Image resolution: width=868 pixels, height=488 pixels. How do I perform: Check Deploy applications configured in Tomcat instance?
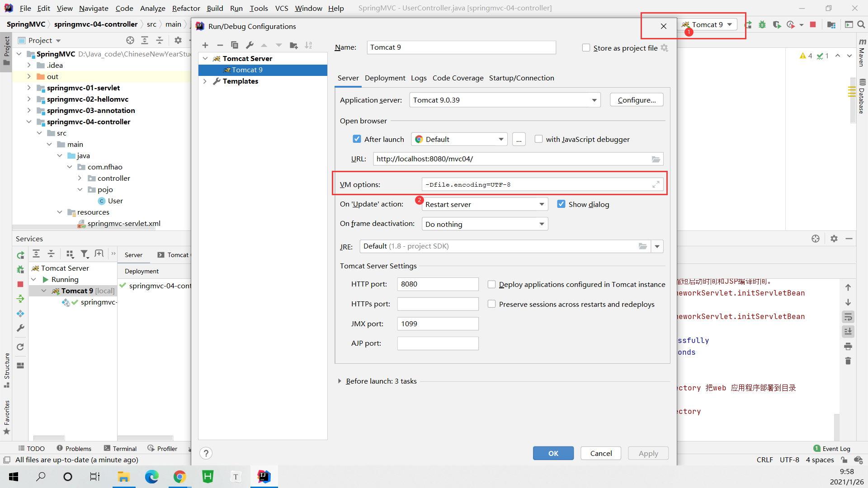click(491, 284)
